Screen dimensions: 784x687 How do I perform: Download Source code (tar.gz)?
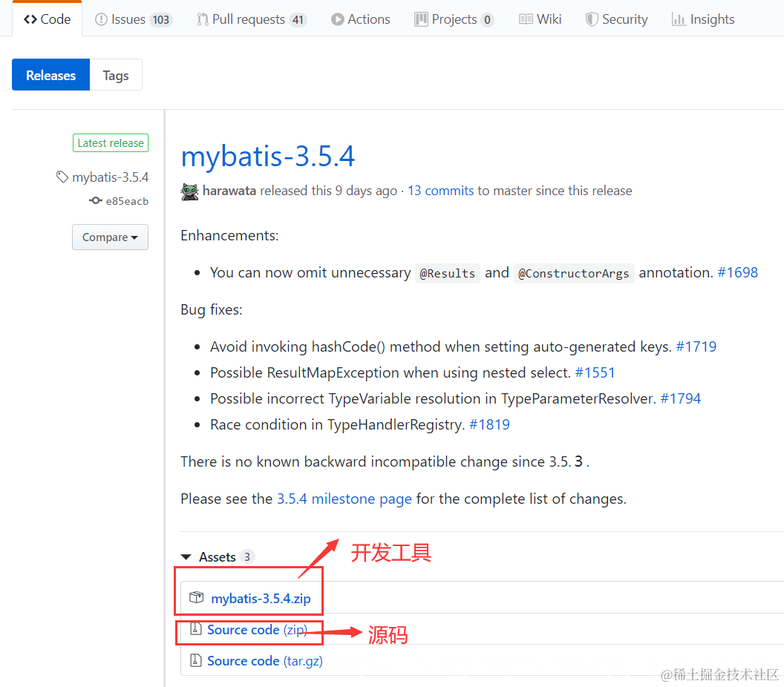[265, 660]
